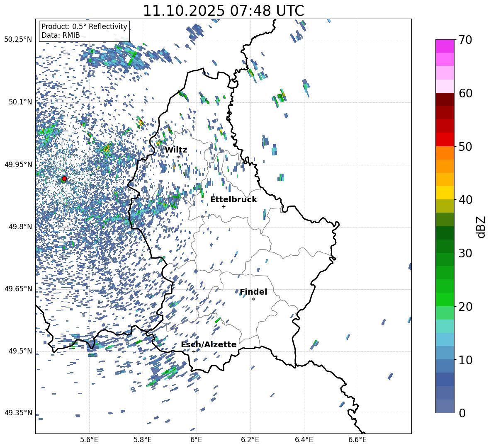Click the 49.8°N latitude label
Viewport: 491px width, 448px height.
pyautogui.click(x=20, y=227)
